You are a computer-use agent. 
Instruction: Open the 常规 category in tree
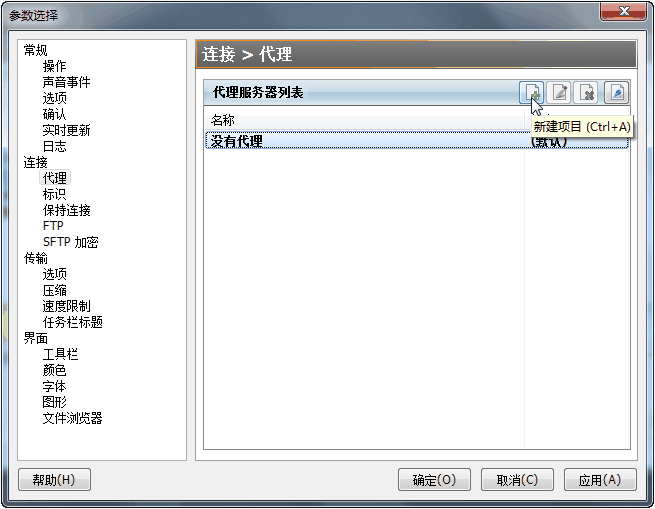point(36,50)
